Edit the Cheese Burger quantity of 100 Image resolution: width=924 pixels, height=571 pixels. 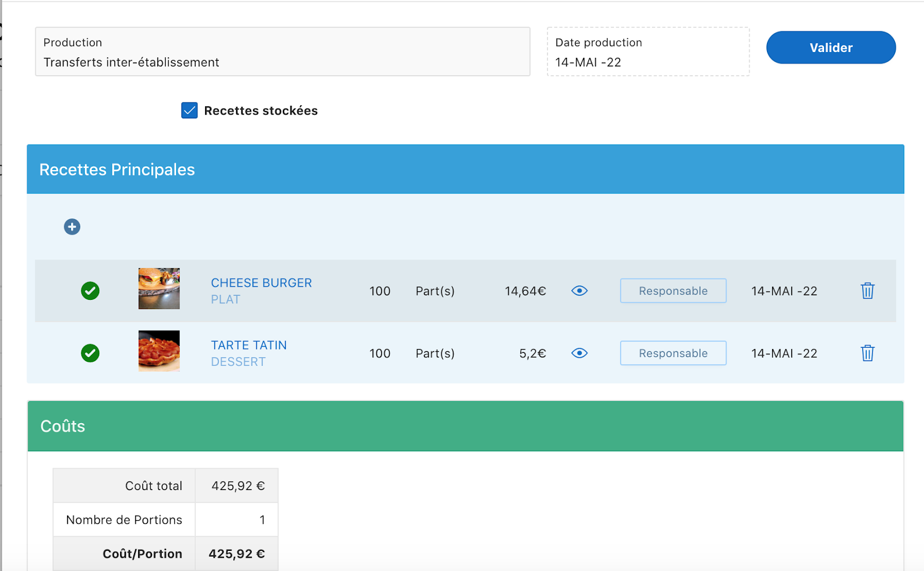click(x=379, y=291)
